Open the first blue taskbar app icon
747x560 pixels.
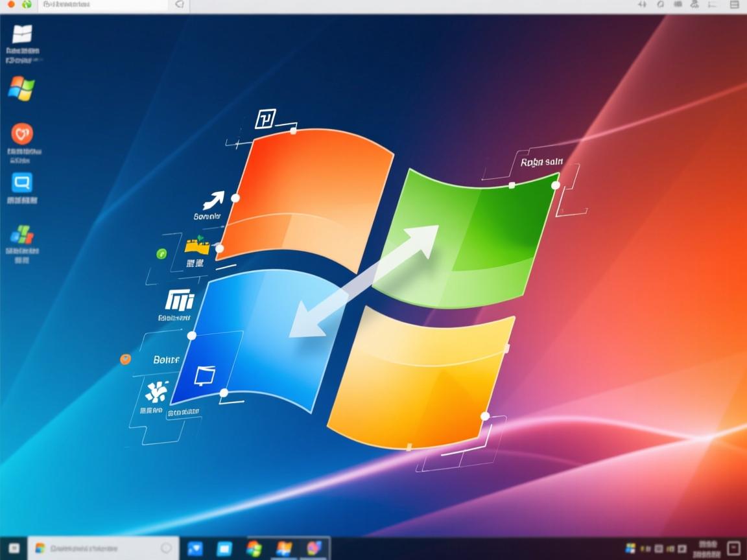click(x=195, y=549)
